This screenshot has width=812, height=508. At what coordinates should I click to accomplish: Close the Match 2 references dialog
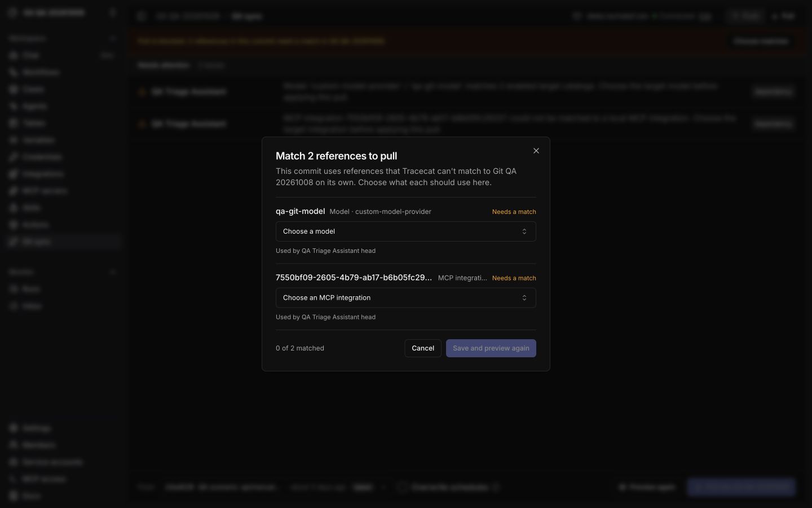tap(536, 151)
